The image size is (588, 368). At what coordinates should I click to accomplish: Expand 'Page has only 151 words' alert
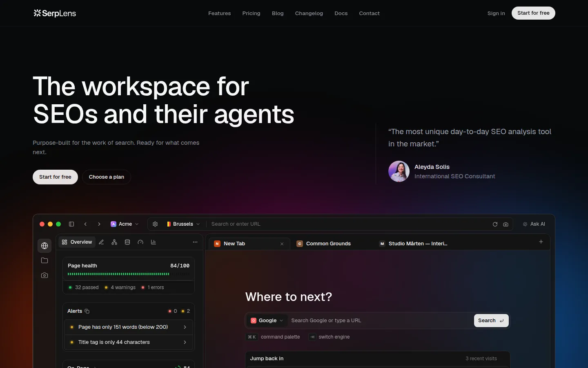click(x=128, y=327)
